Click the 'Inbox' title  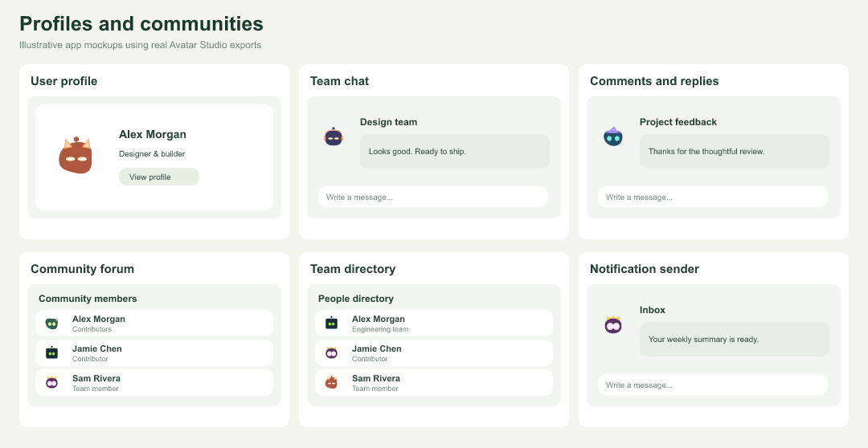(653, 310)
